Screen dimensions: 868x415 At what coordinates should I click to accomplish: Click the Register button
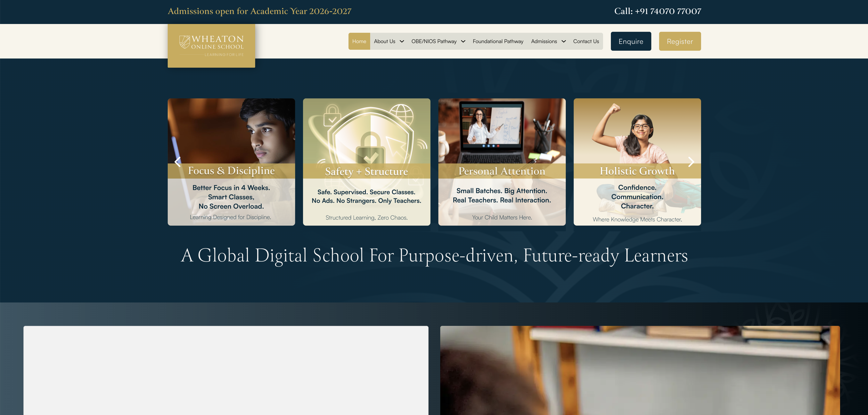click(680, 41)
